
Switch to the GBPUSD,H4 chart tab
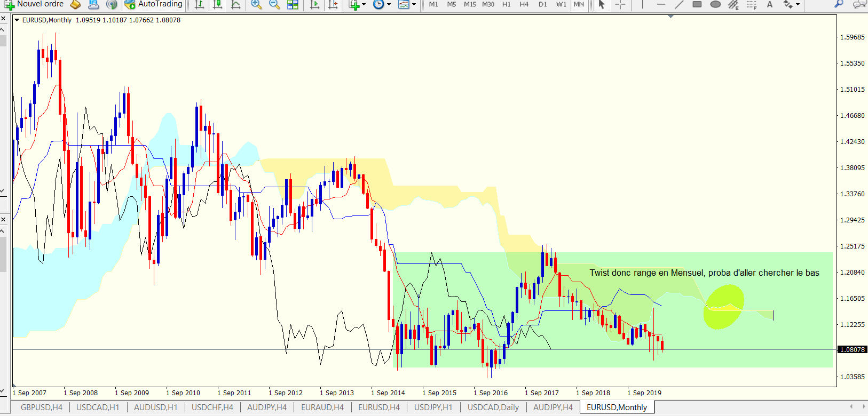pos(42,407)
